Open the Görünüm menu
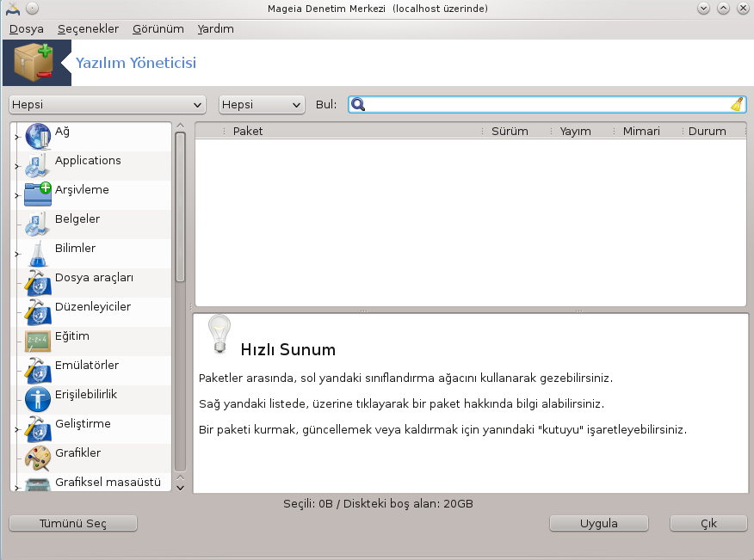The width and height of the screenshot is (754, 560). pos(158,29)
